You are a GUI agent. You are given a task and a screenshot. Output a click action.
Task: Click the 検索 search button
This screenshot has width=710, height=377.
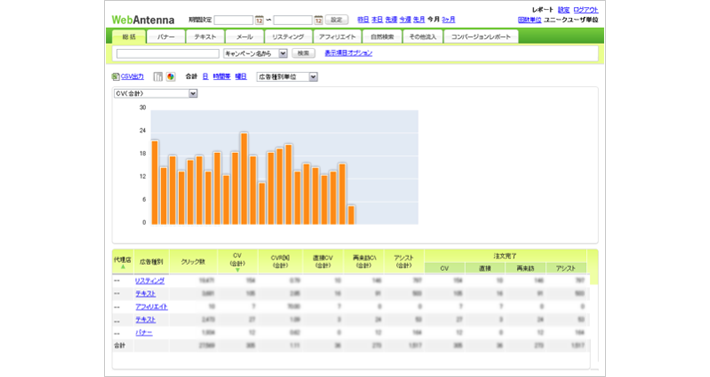[x=303, y=53]
